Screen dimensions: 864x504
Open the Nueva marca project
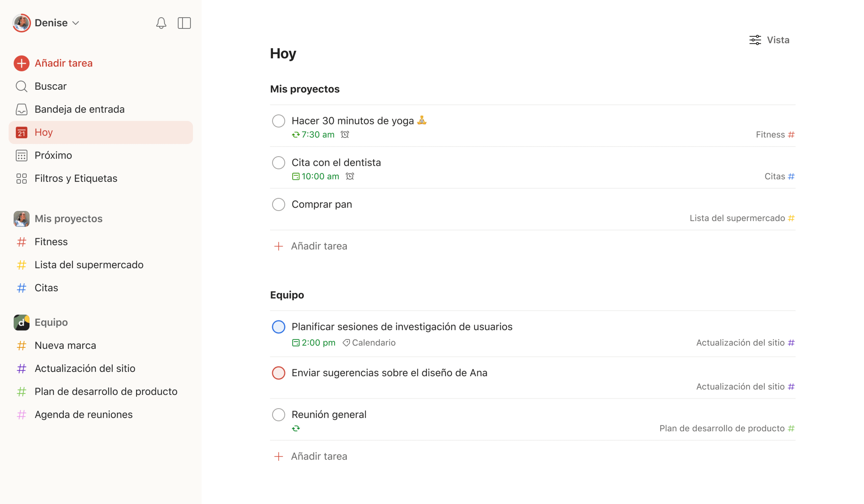point(101,345)
